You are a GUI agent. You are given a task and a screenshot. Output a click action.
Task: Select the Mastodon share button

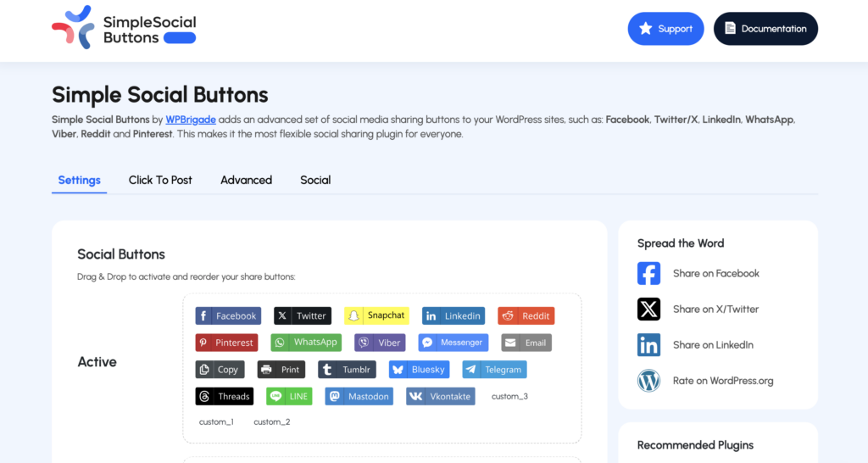coord(359,397)
